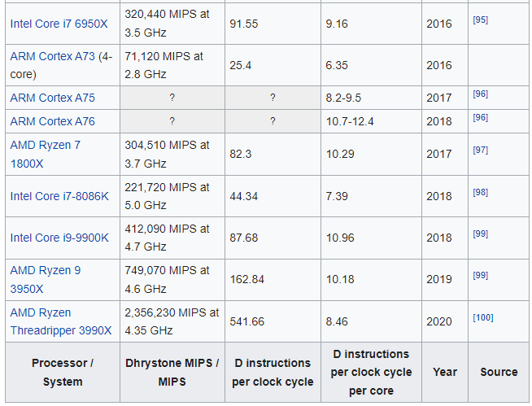
Task: Follow citation [97] for the Ryzen 7 1800X
Action: point(481,150)
